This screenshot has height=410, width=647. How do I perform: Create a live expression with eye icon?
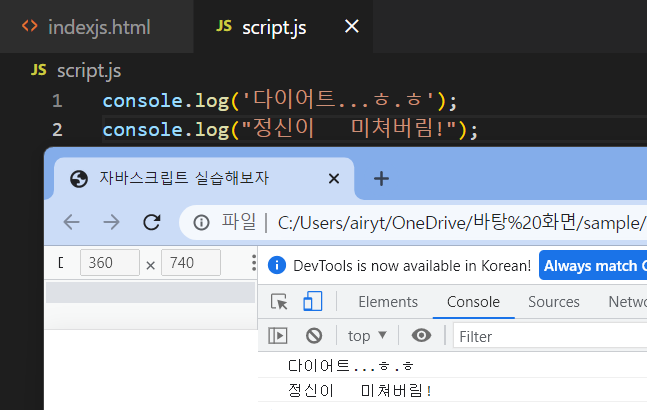[x=421, y=335]
